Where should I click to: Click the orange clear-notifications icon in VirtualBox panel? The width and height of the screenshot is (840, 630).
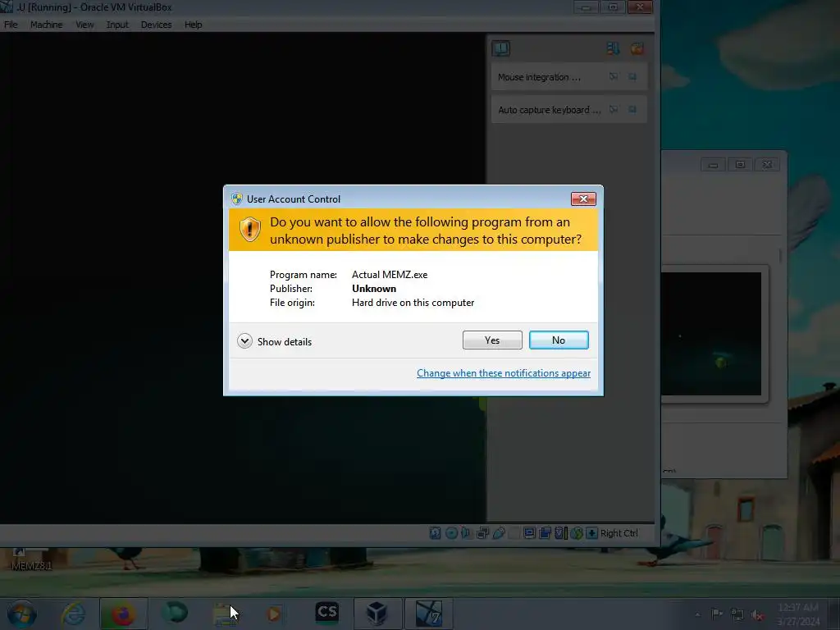click(x=637, y=48)
